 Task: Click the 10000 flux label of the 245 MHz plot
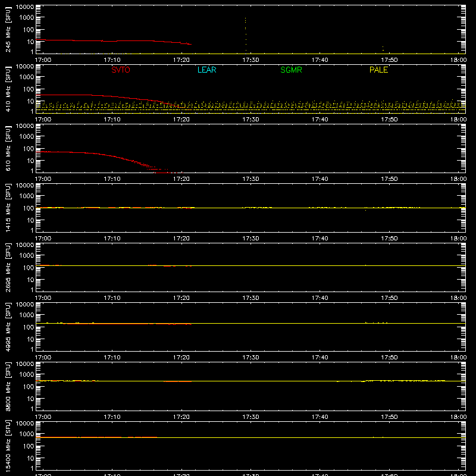coord(25,7)
